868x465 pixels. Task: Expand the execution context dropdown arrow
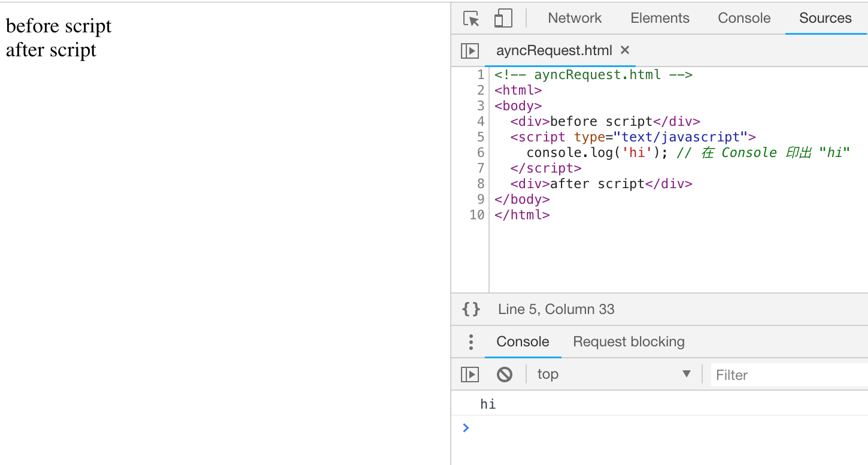pos(687,374)
